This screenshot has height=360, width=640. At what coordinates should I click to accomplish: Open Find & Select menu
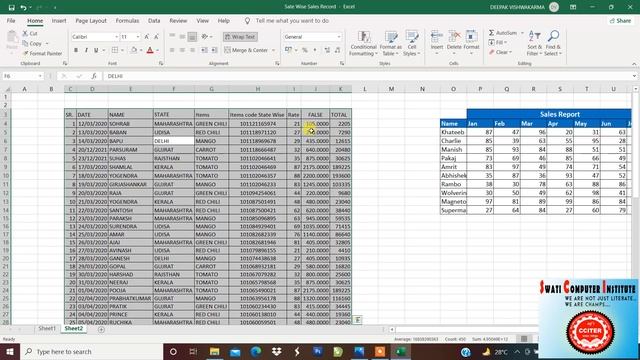point(553,43)
